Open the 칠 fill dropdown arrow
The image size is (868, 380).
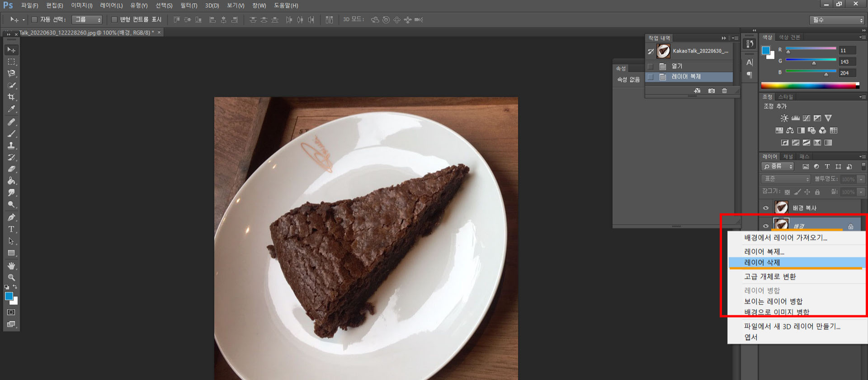861,192
